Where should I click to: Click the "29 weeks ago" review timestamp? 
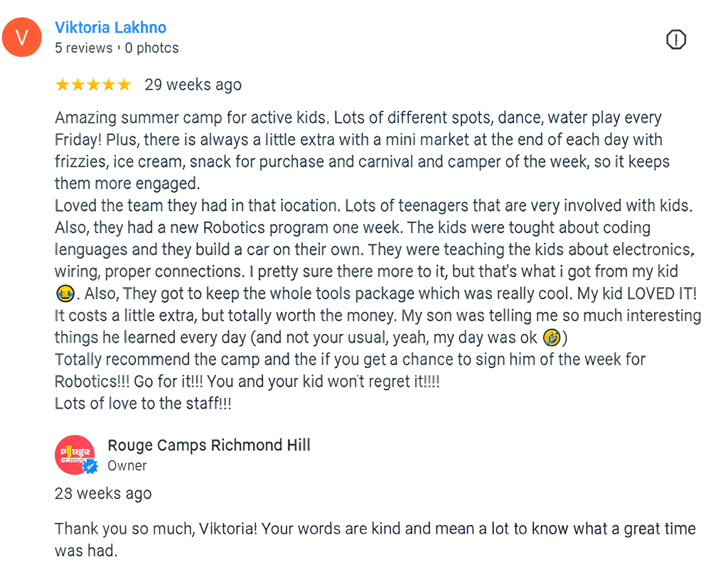point(193,85)
